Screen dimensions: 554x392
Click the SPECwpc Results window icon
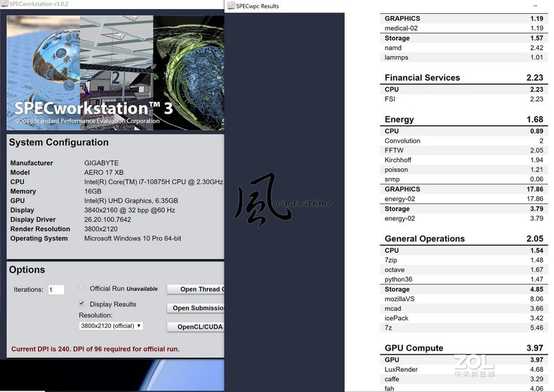pos(231,6)
